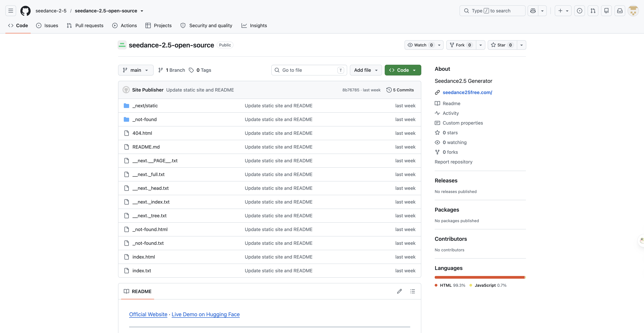
Task: Open the Add file dropdown
Action: pyautogui.click(x=366, y=70)
